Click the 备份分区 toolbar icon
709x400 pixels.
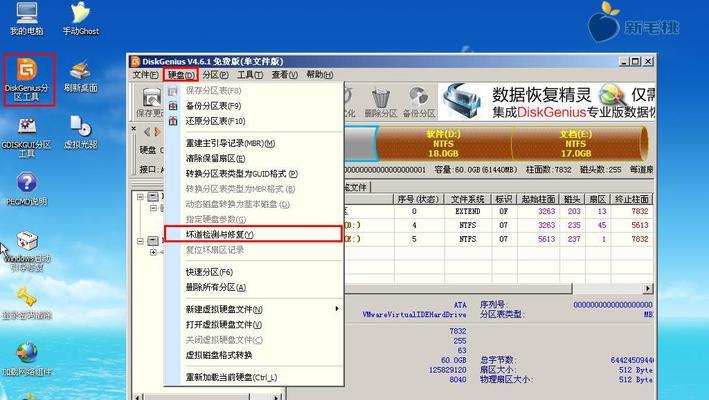pyautogui.click(x=419, y=102)
